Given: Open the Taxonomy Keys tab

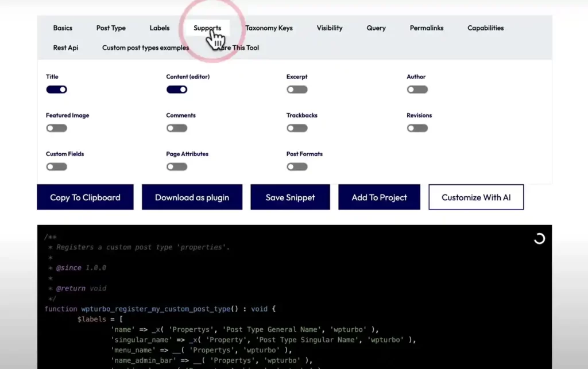Looking at the screenshot, I should tap(269, 28).
